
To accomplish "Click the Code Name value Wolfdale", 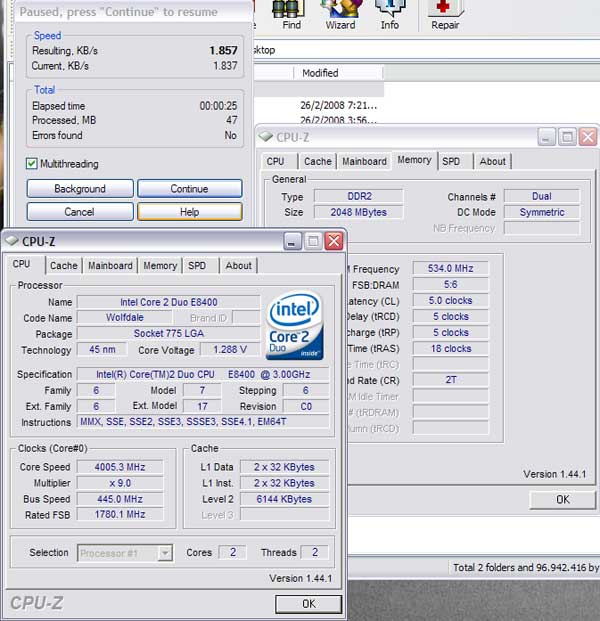I will [x=125, y=318].
